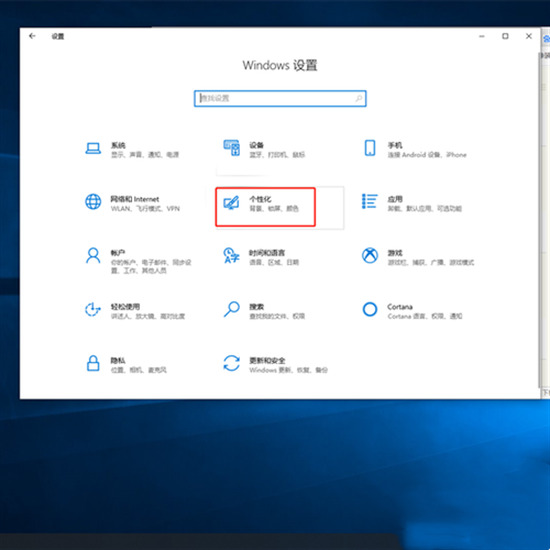Open the 搜索 (Search) magnifier category icon
The width and height of the screenshot is (550, 550).
click(x=232, y=309)
